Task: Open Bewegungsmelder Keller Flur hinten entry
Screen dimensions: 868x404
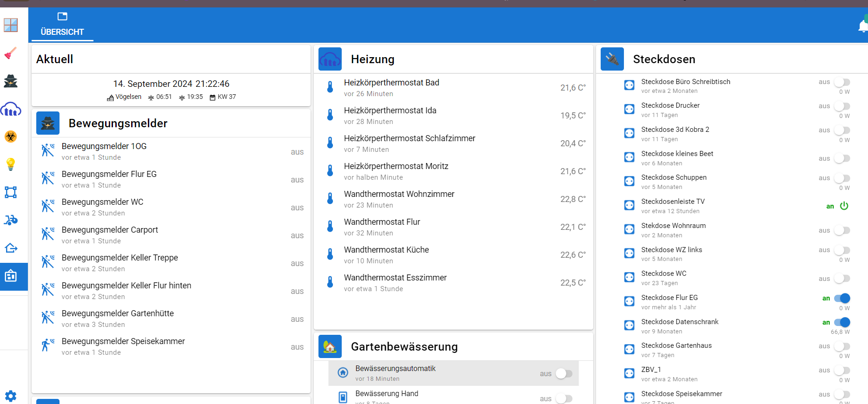Action: (171, 291)
